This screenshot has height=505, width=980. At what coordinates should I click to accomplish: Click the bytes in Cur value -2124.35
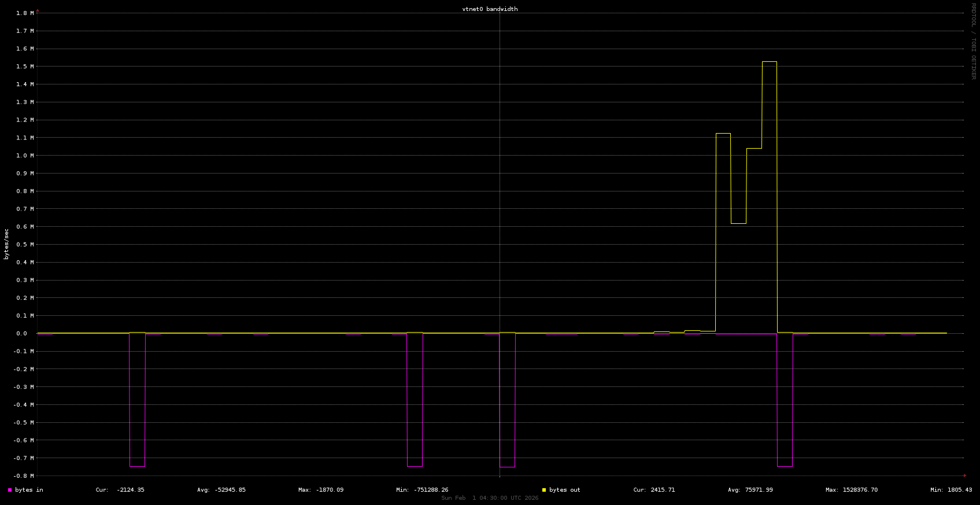pos(130,490)
